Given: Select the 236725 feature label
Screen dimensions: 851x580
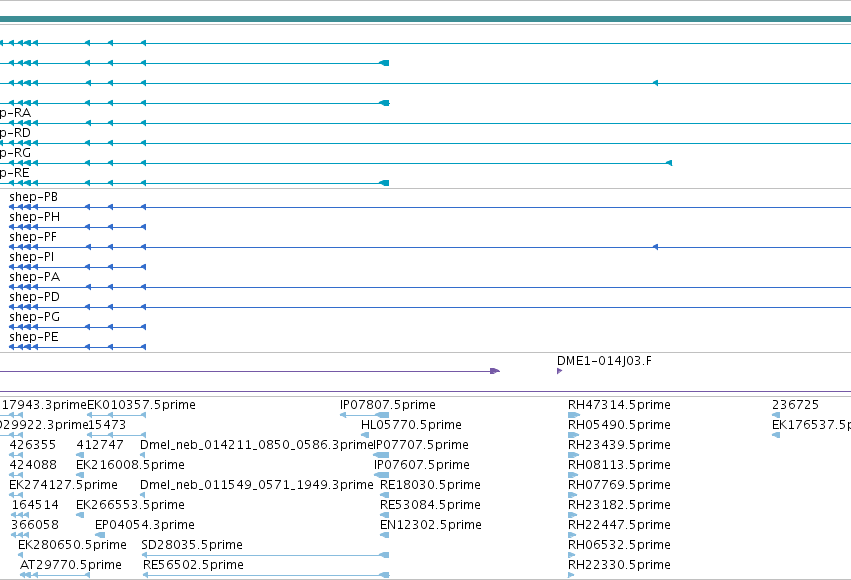Looking at the screenshot, I should (x=795, y=405).
